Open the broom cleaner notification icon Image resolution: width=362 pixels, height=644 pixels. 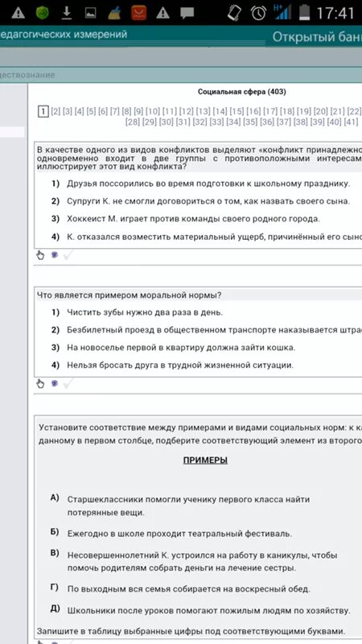pos(114,13)
